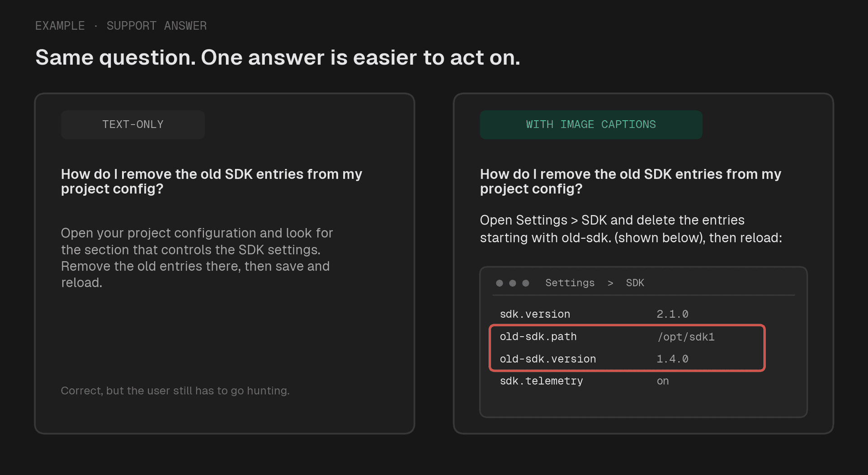Viewport: 868px width, 475px height.
Task: Click the 'Correct, but the user' footnote
Action: pyautogui.click(x=175, y=390)
